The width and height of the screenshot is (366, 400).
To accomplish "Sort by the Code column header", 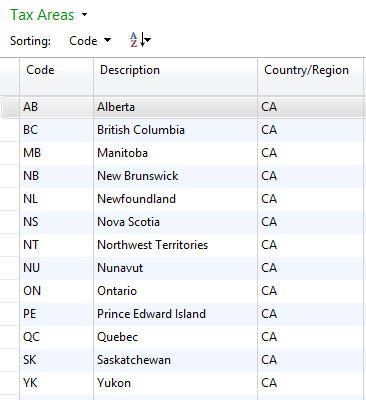I will [57, 77].
